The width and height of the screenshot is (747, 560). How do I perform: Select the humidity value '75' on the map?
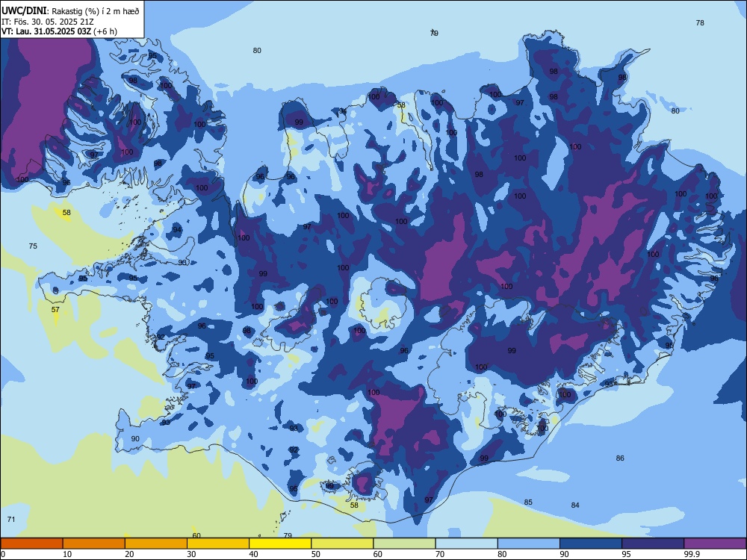coord(33,246)
